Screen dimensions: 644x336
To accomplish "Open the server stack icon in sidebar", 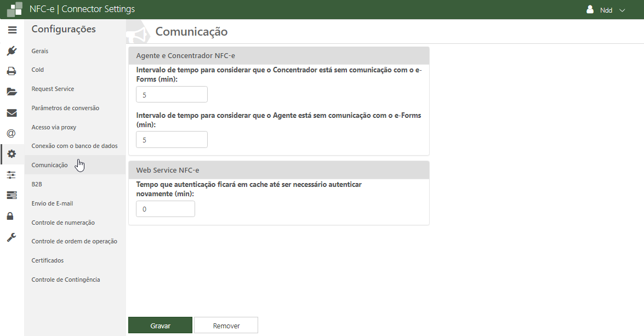I will [12, 195].
